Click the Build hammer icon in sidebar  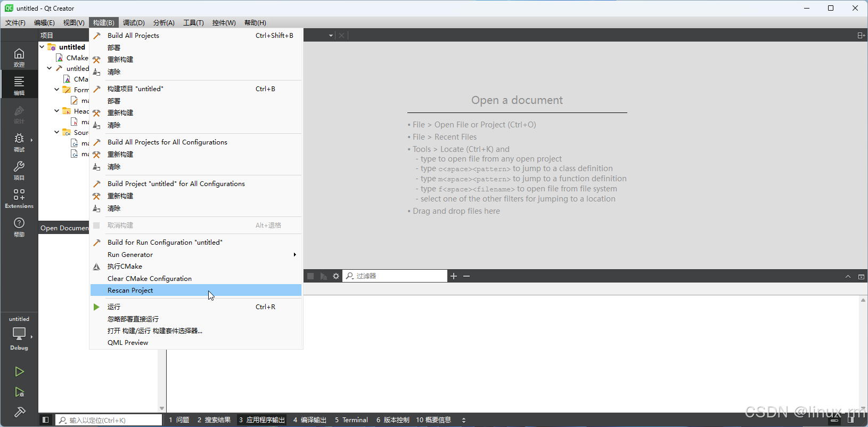pos(19,412)
